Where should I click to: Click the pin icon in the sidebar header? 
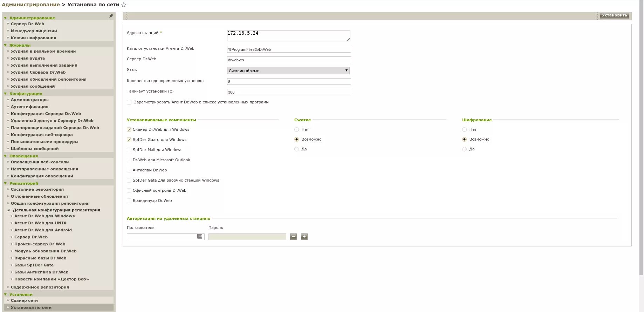(111, 16)
